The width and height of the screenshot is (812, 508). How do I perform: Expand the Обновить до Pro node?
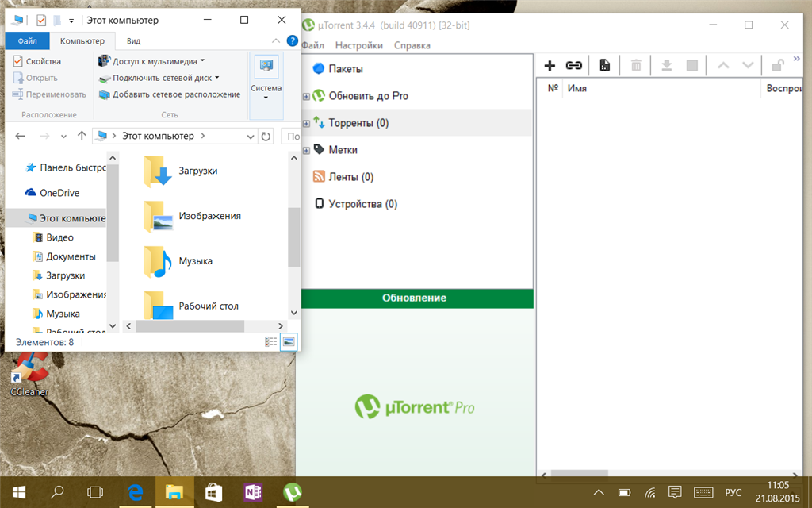coord(306,96)
